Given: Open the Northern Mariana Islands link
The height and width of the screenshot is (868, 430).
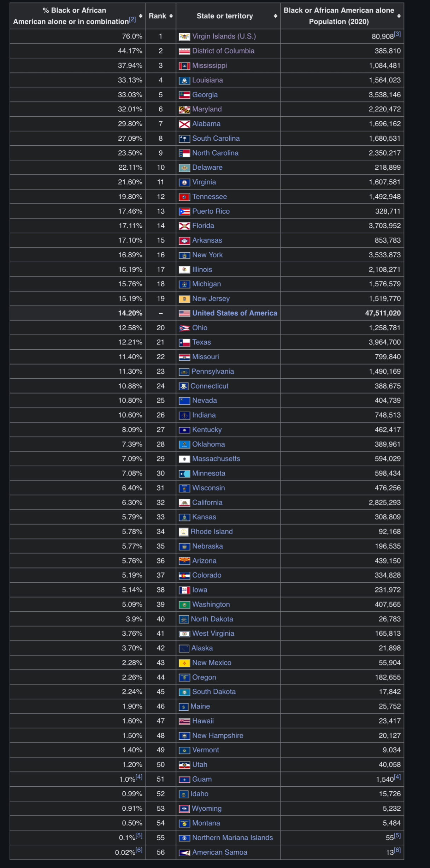Looking at the screenshot, I should click(232, 838).
